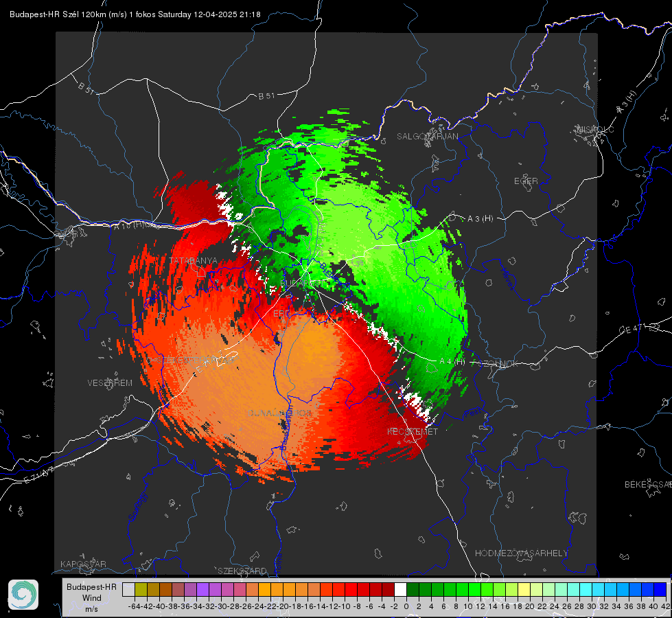The width and height of the screenshot is (672, 618).
Task: Click the '30' value in the legend scale
Action: (x=592, y=606)
